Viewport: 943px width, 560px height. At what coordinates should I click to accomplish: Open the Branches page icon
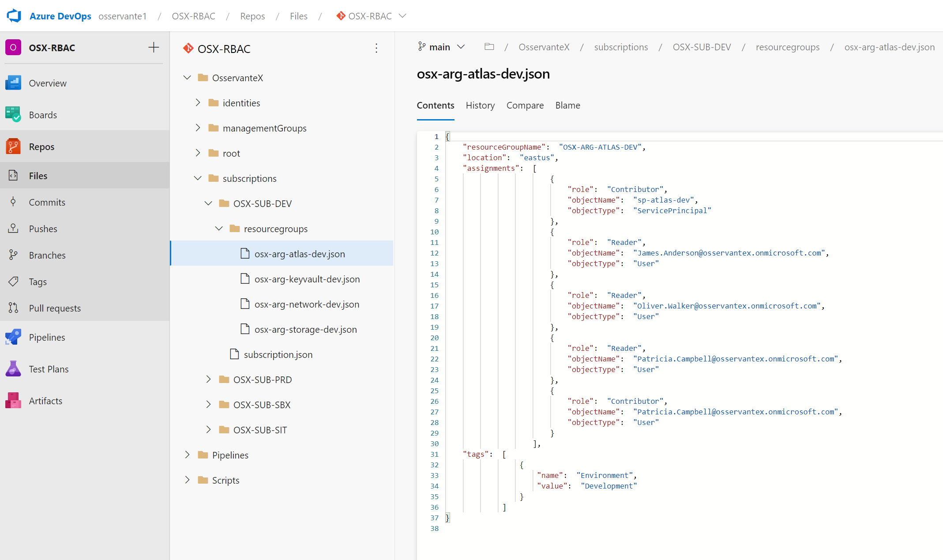click(x=13, y=255)
